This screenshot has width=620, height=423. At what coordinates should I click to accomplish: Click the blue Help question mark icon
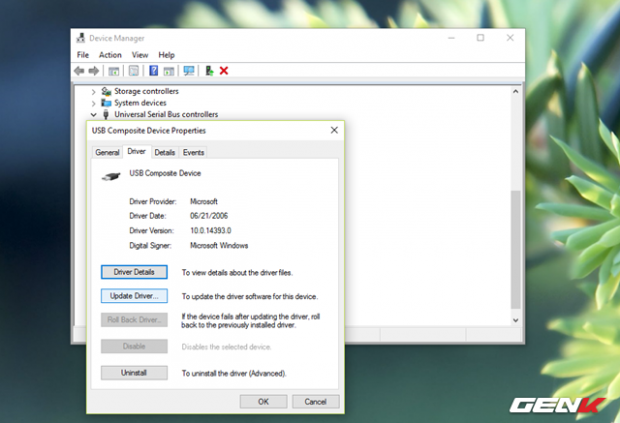tap(153, 71)
